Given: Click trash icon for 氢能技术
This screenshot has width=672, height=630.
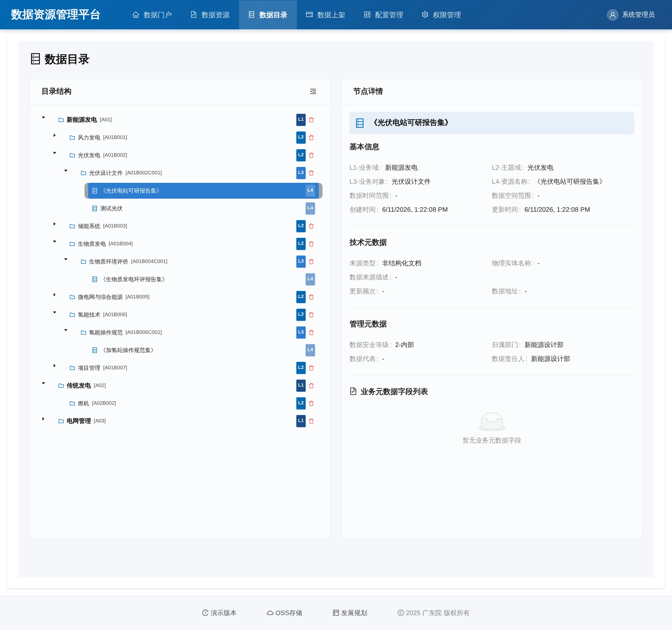Looking at the screenshot, I should tap(311, 315).
